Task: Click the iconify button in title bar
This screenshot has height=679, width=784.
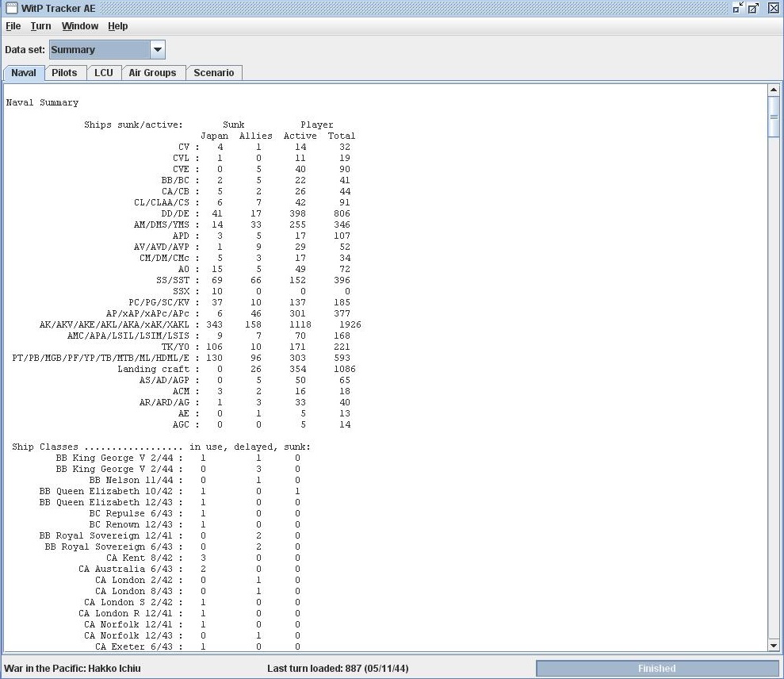Action: [737, 8]
